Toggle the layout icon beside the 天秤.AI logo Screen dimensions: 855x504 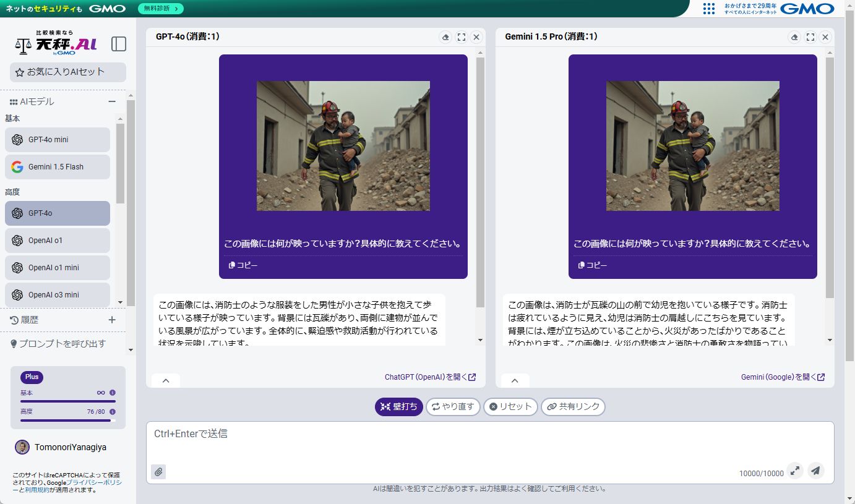pos(118,44)
